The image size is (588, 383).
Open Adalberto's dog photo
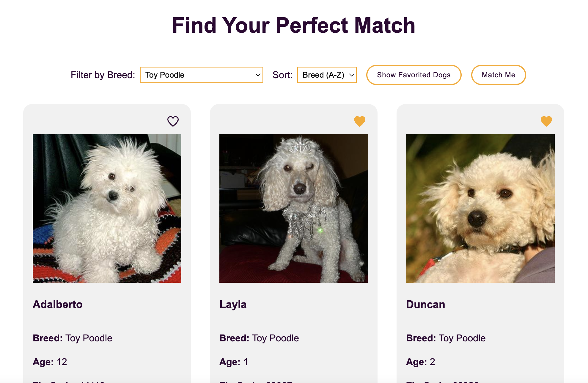107,208
